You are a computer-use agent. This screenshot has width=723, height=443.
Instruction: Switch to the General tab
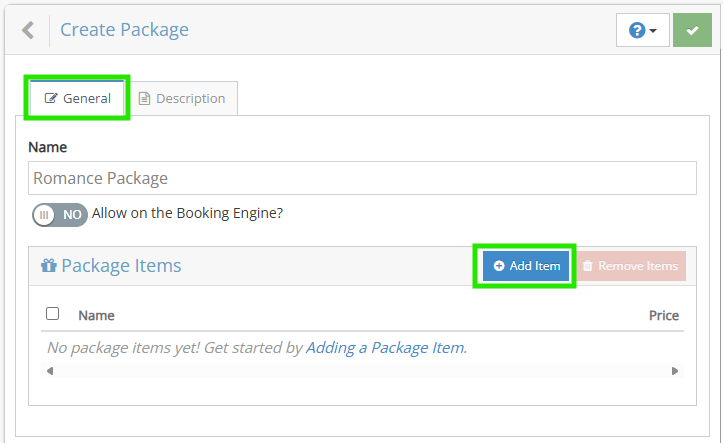[77, 98]
